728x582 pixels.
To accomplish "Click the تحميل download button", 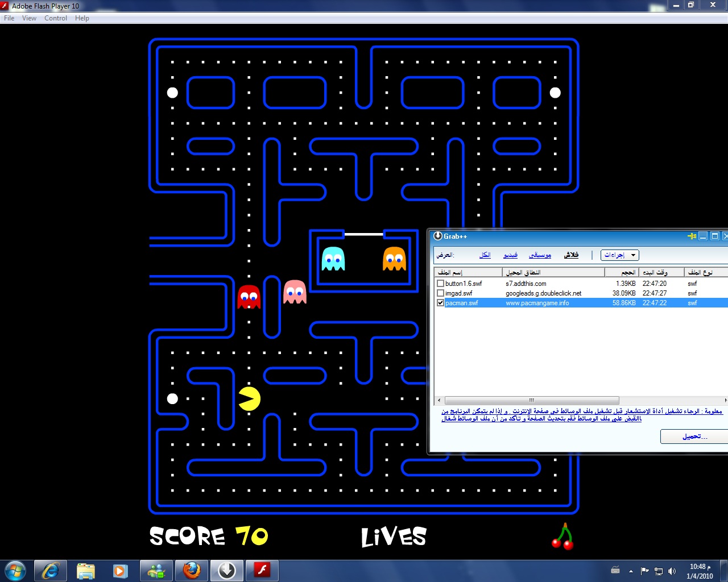I will [x=694, y=436].
